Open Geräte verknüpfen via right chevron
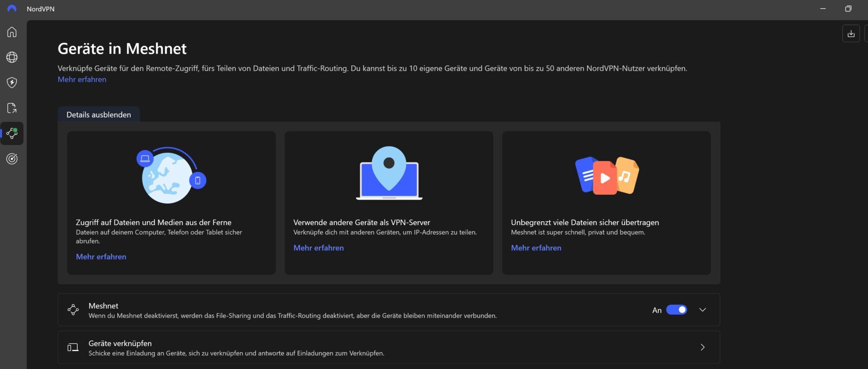Screen dimensions: 868x369 703,347
